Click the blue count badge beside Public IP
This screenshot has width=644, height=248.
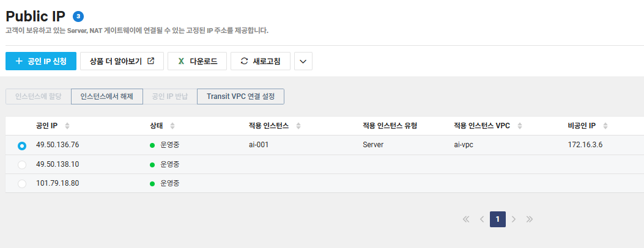pos(78,16)
